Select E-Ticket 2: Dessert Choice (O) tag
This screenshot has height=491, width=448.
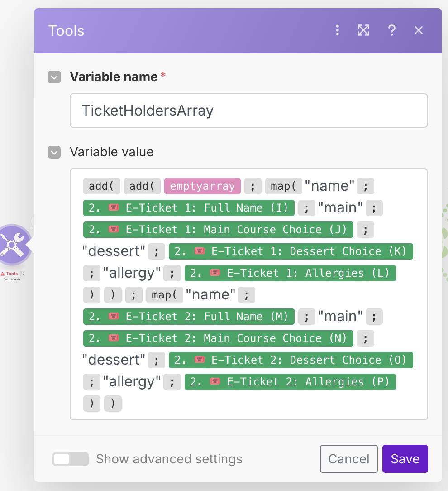[x=291, y=360]
